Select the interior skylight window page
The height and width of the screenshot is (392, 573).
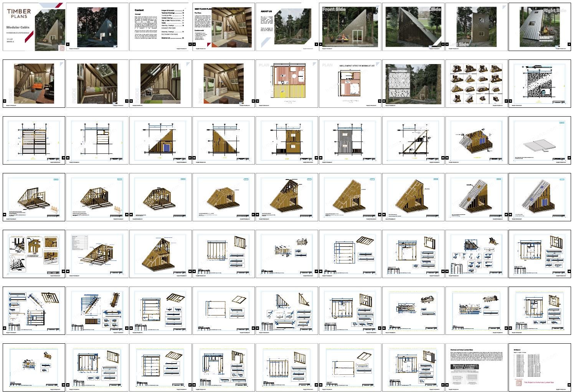pyautogui.click(x=97, y=84)
